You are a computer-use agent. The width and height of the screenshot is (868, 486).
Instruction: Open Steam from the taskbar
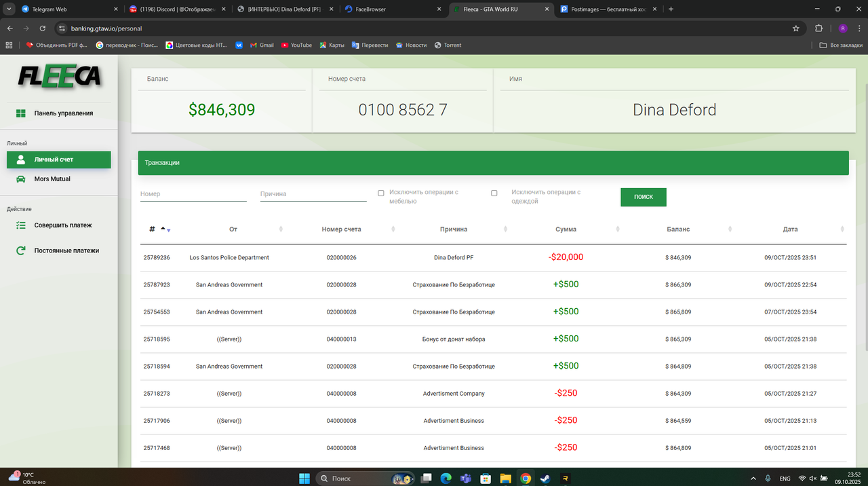[x=545, y=479]
